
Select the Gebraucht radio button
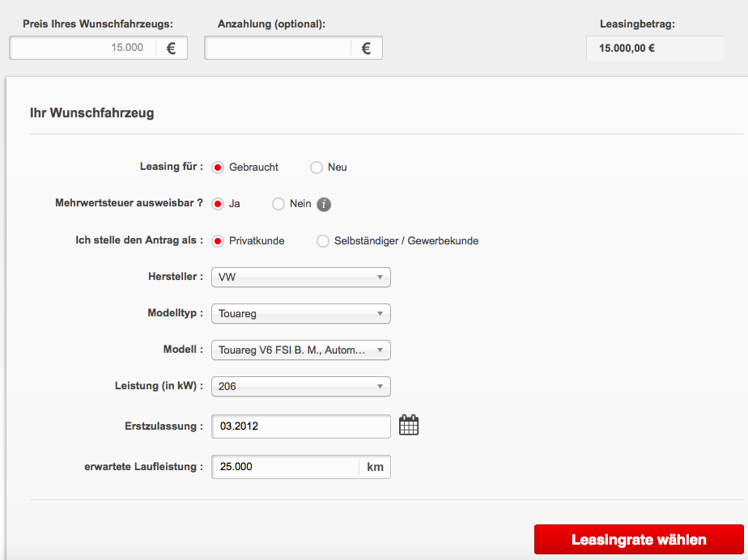[x=218, y=168]
